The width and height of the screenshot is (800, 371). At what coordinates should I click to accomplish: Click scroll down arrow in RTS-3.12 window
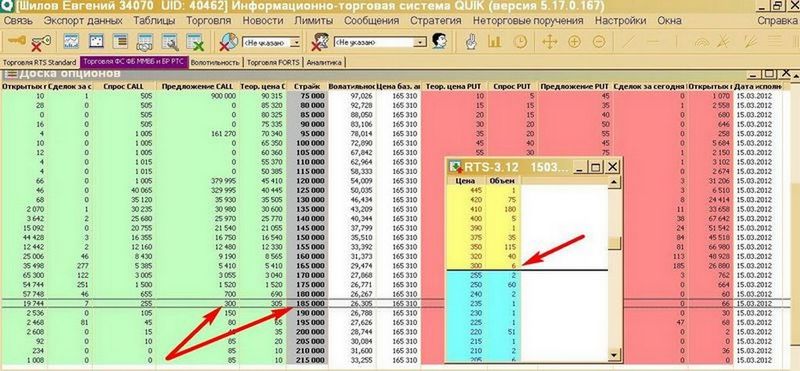614,355
